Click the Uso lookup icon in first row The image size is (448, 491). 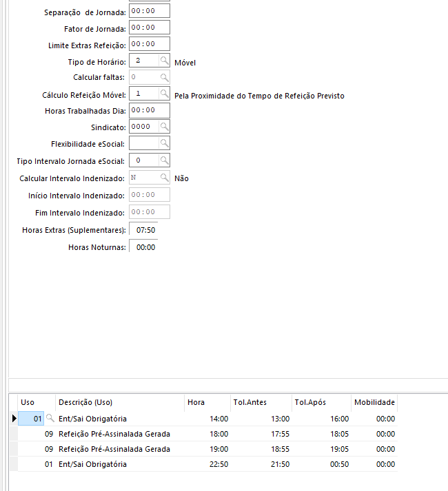click(50, 419)
